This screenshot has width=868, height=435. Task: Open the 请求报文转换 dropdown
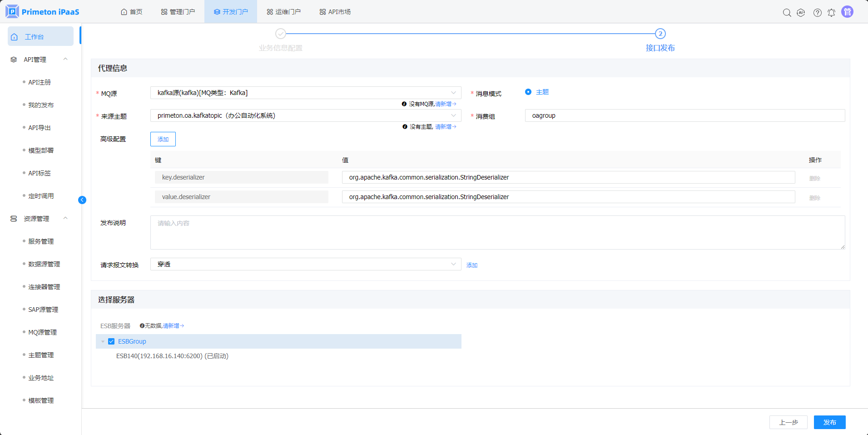click(305, 264)
